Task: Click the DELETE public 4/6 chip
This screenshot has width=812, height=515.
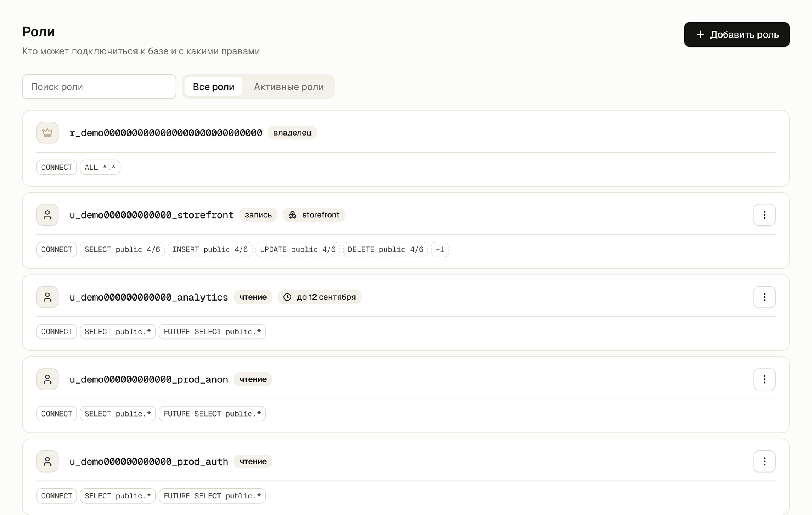Action: pos(385,249)
